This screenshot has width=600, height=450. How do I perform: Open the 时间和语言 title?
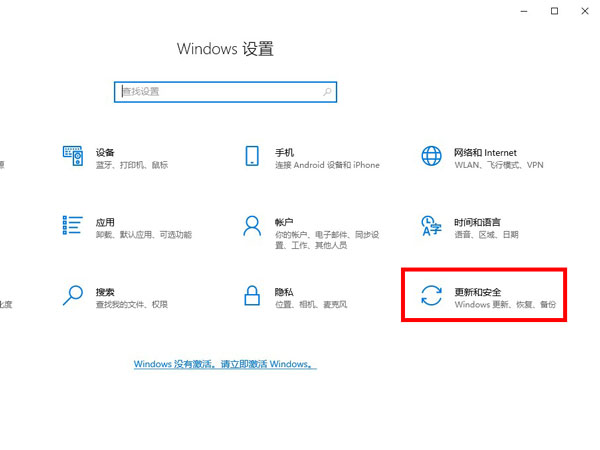[x=477, y=222]
